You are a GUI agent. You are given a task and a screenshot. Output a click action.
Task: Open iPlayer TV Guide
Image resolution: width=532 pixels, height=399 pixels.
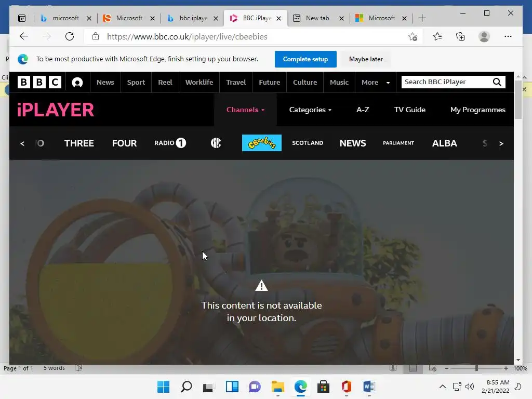point(409,110)
